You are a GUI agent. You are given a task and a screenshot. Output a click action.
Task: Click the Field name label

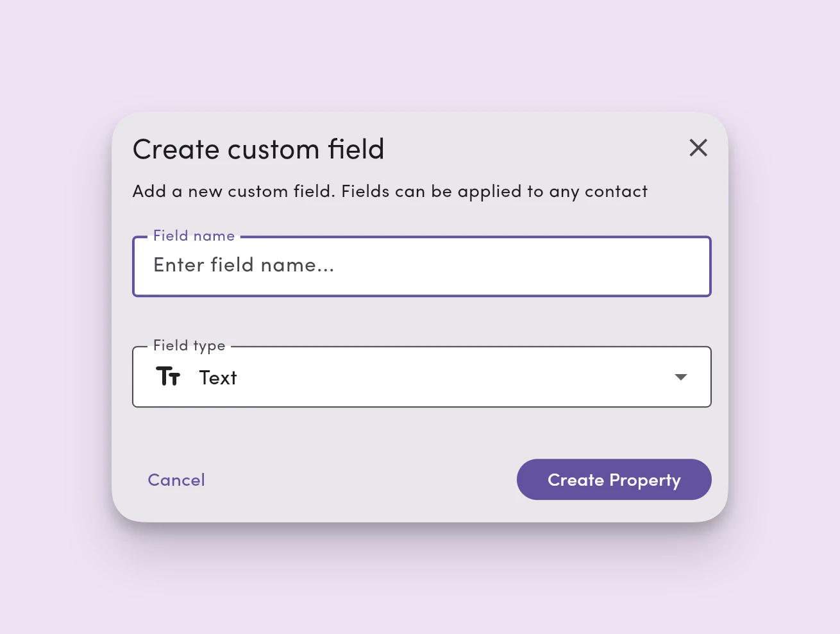[x=194, y=236]
